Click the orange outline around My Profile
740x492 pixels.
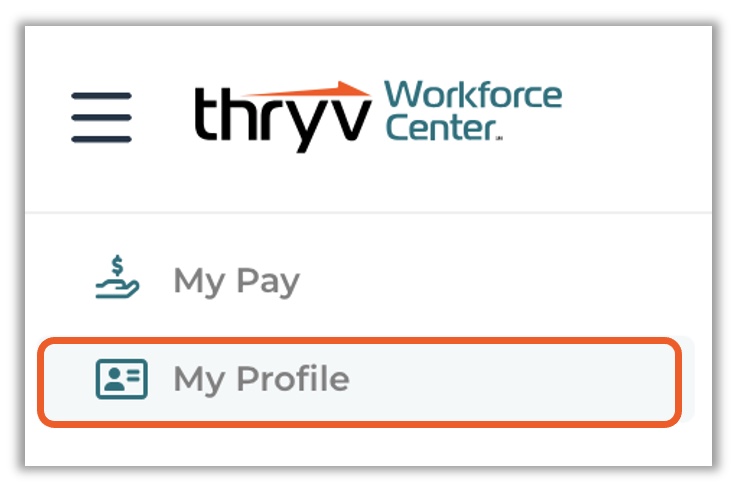[360, 340]
